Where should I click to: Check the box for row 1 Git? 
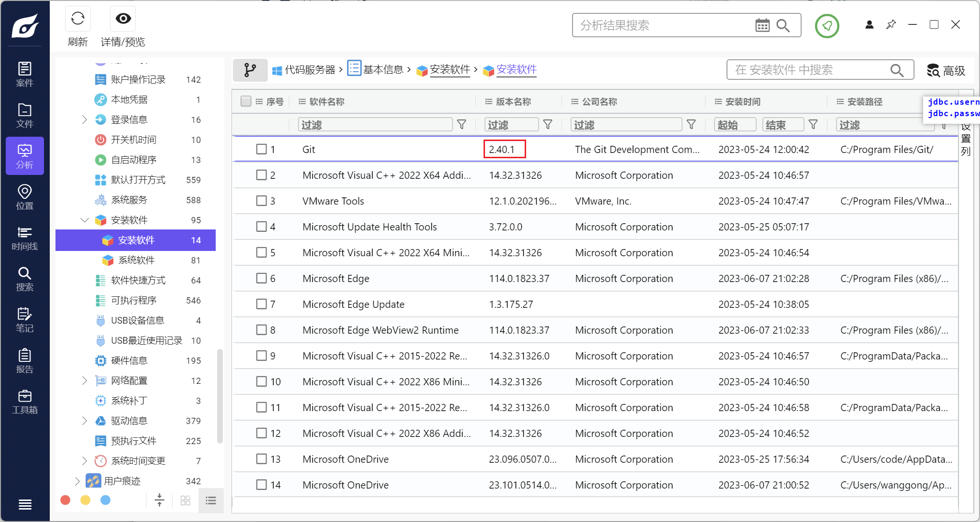click(x=261, y=149)
